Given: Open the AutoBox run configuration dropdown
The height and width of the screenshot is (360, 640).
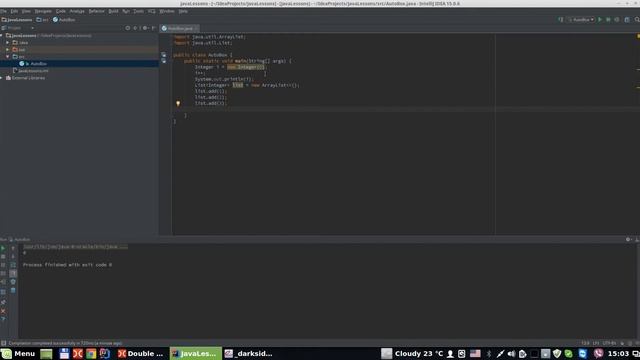Looking at the screenshot, I should click(x=581, y=20).
